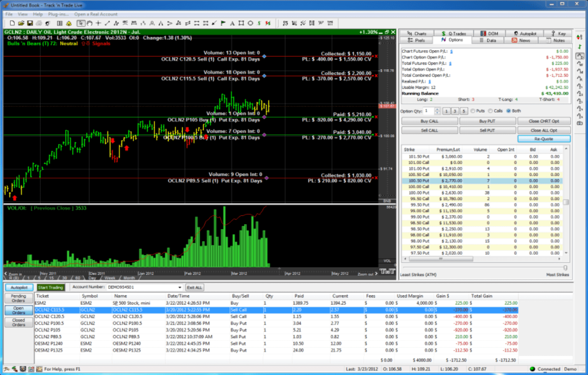Viewport: 588px width, 375px height.
Task: Select the Daily chart icon in right strip
Action: point(580,56)
